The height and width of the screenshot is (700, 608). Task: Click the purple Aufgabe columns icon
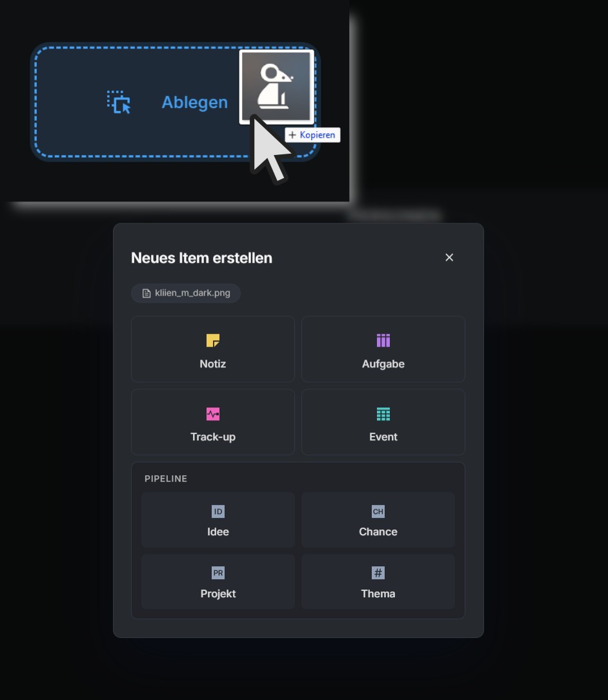(x=383, y=340)
